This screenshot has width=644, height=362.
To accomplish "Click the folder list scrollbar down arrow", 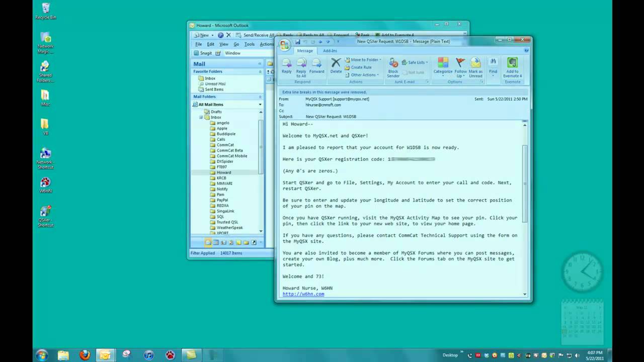I will [261, 231].
